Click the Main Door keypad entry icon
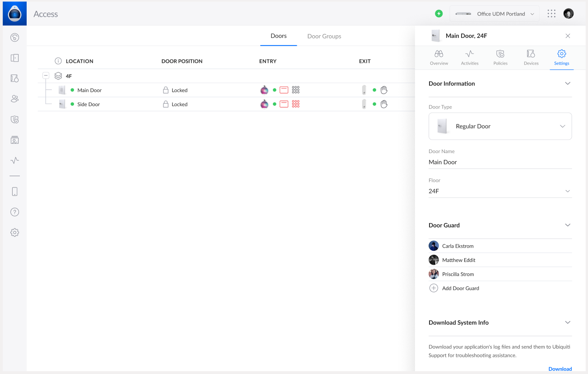Image resolution: width=588 pixels, height=374 pixels. [x=296, y=90]
